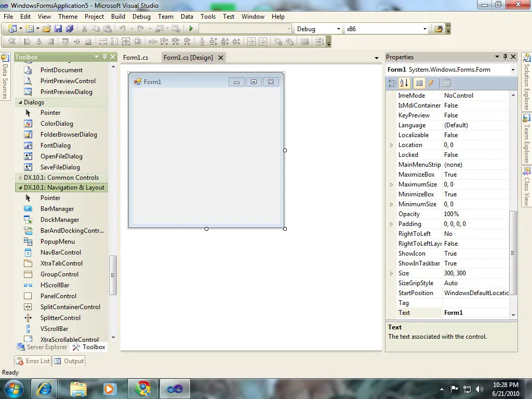Select the Alphabetical sort icon in Properties

(x=404, y=83)
